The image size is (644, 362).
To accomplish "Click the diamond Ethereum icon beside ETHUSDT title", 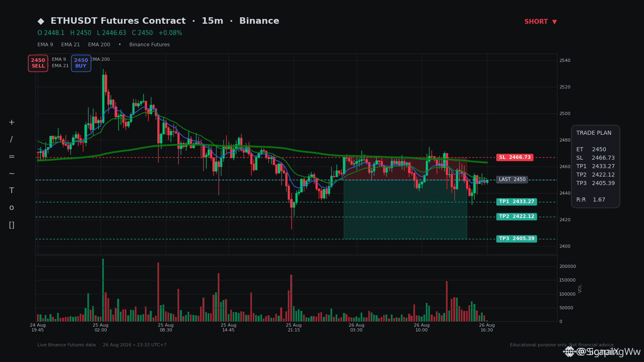I will [x=41, y=21].
